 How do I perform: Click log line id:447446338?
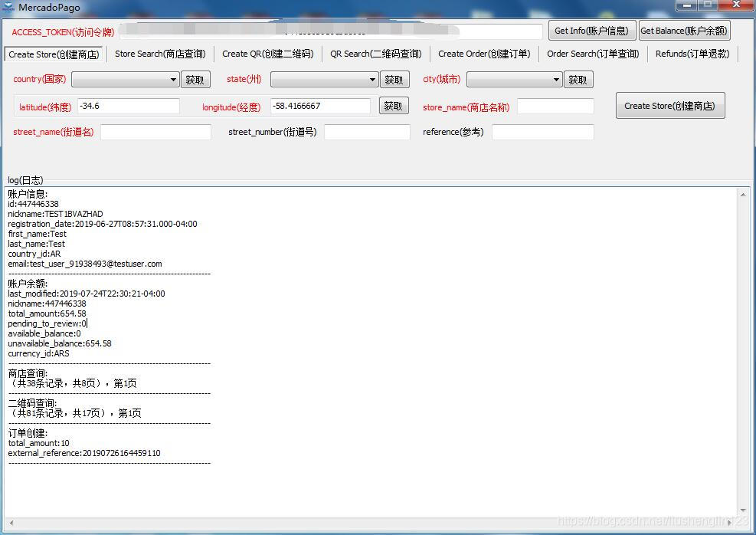coord(33,204)
